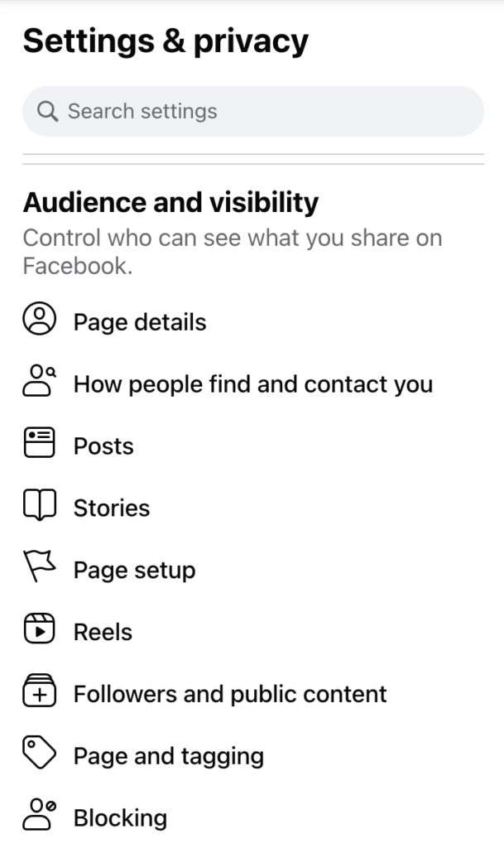Open the Blocking settings entry
The height and width of the screenshot is (848, 504).
point(121,818)
